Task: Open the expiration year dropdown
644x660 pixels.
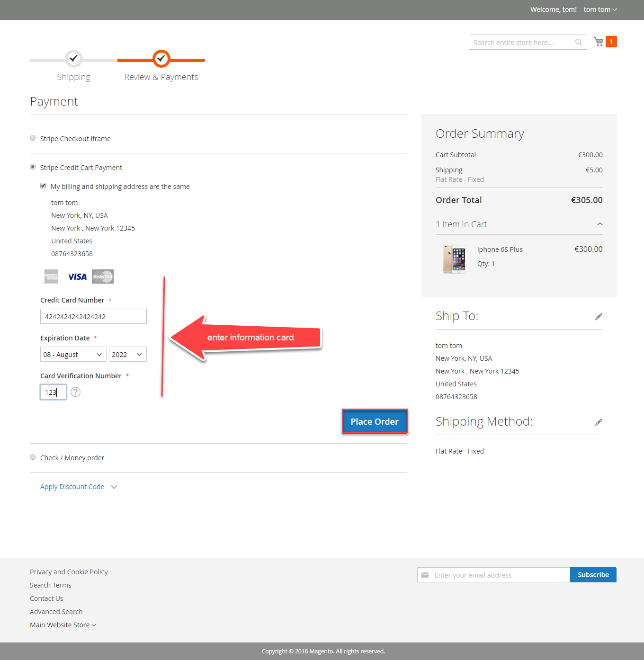Action: coord(127,355)
